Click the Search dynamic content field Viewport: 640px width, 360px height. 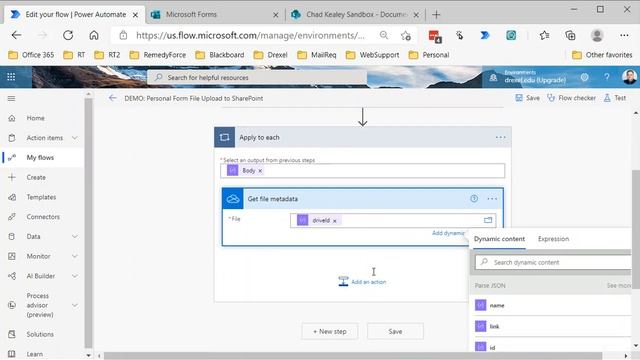click(x=553, y=262)
